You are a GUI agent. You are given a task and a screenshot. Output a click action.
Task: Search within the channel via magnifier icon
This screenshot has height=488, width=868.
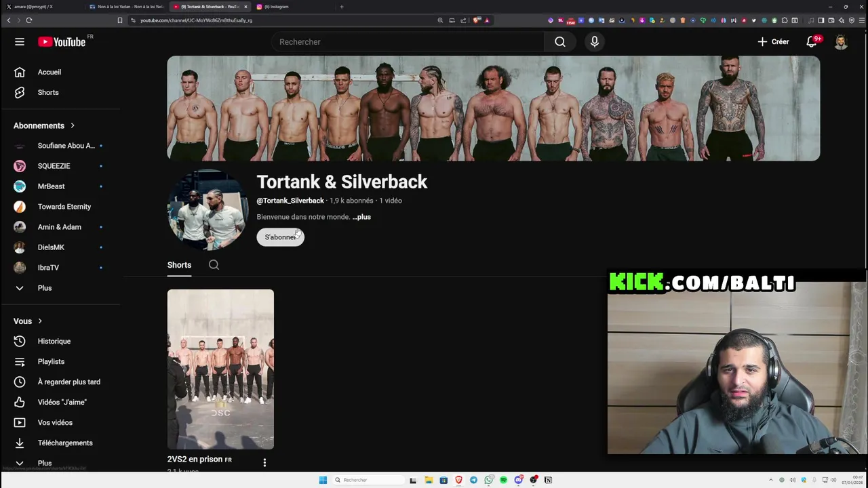[x=214, y=265]
